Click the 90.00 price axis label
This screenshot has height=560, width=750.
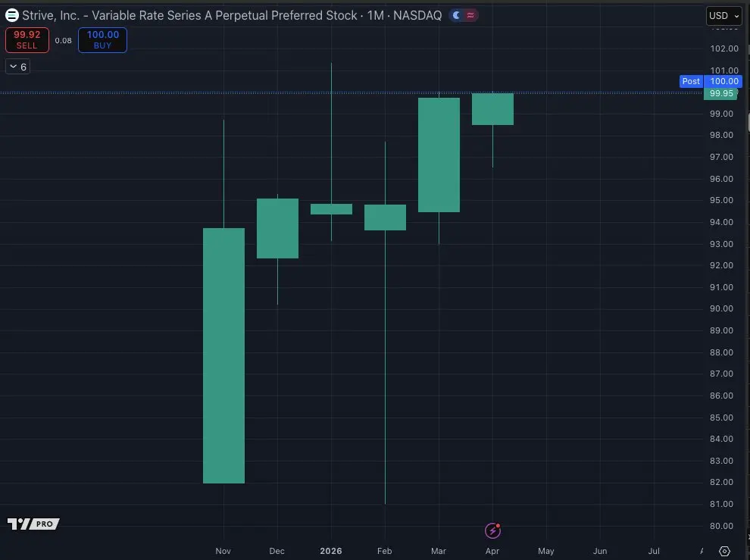[x=721, y=308]
